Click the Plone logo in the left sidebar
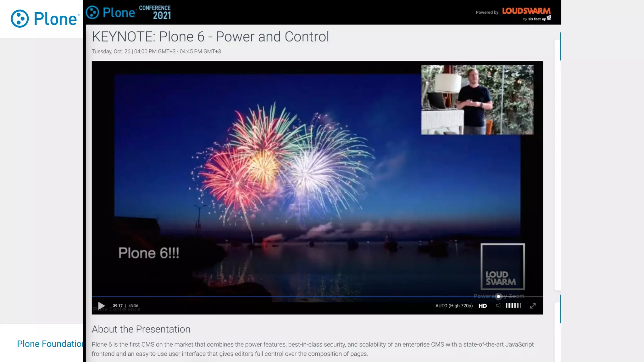 tap(45, 19)
